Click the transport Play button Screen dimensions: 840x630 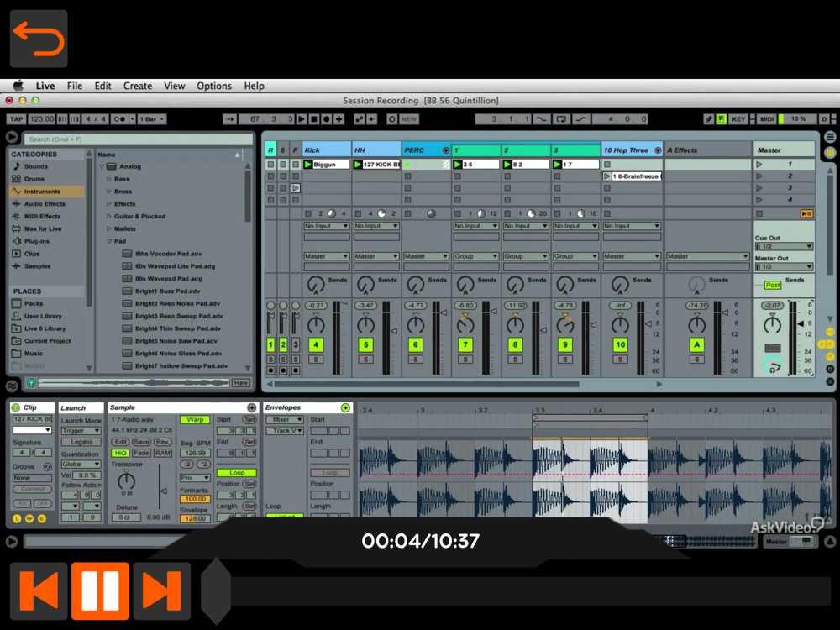pos(302,119)
